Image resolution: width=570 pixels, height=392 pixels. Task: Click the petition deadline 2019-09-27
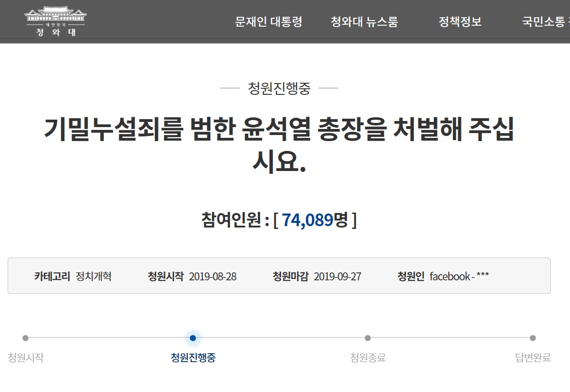coord(337,277)
